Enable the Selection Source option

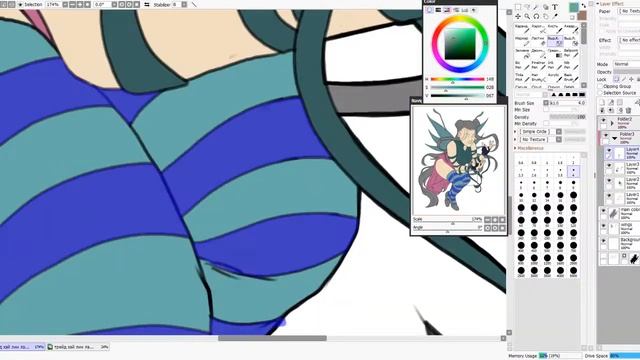pyautogui.click(x=600, y=93)
